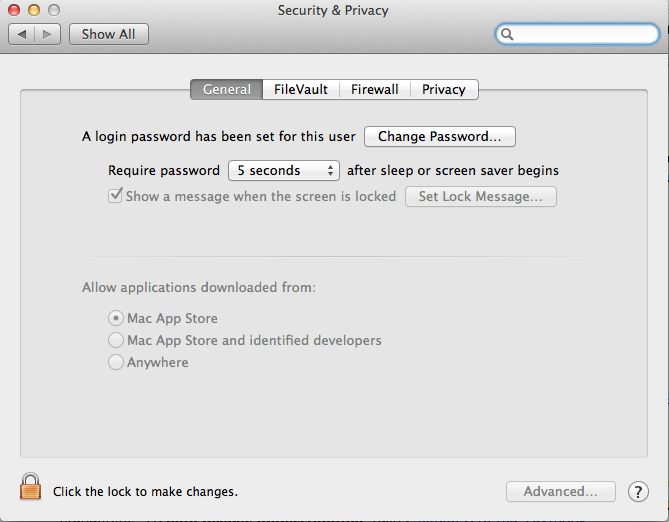Open the 5 seconds password delay dropdown
669x522 pixels.
[284, 170]
